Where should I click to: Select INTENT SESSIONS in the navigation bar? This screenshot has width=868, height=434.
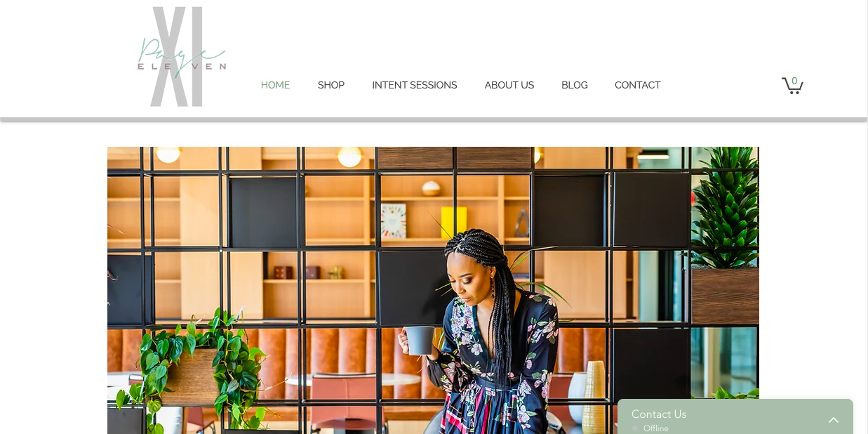point(415,85)
